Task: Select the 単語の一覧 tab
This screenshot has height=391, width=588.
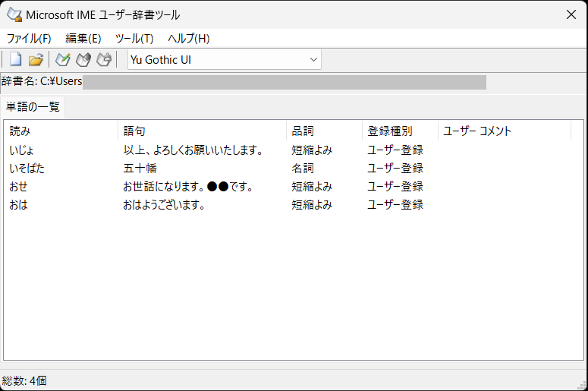Action: point(33,107)
